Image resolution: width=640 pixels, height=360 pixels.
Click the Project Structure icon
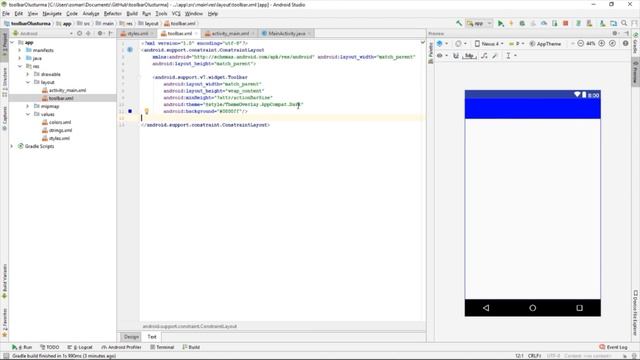tap(613, 24)
